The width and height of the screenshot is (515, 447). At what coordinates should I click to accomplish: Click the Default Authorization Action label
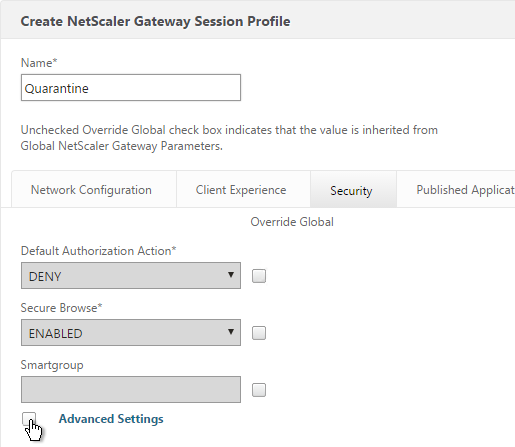(98, 251)
